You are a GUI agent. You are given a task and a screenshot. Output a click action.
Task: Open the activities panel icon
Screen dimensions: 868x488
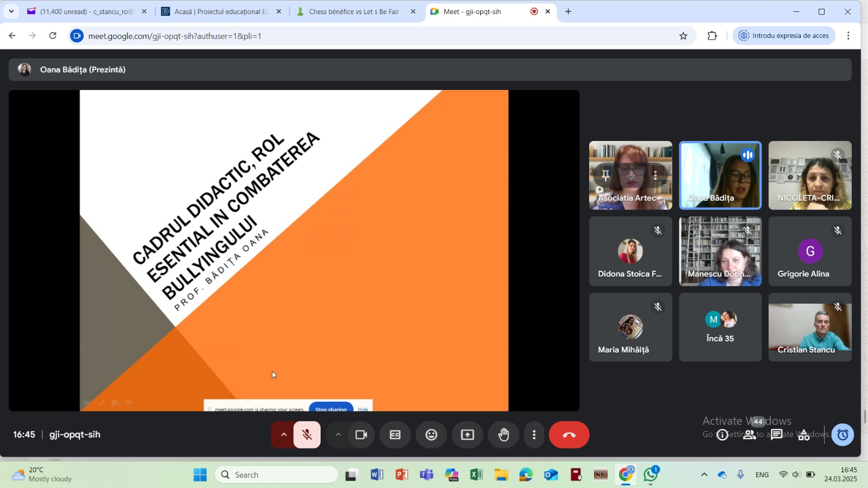pos(803,435)
